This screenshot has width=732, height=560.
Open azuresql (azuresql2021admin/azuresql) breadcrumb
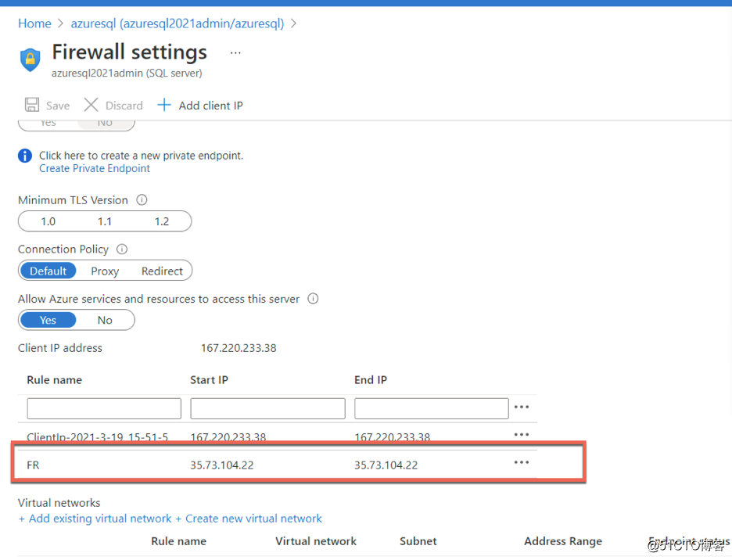coord(178,23)
